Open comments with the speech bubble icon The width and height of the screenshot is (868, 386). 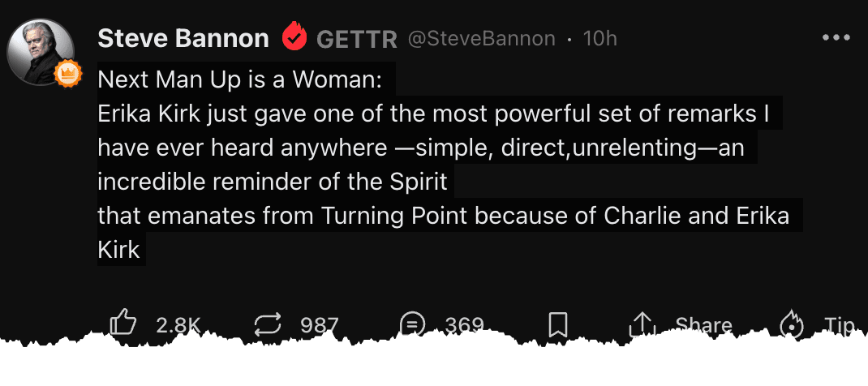point(412,325)
